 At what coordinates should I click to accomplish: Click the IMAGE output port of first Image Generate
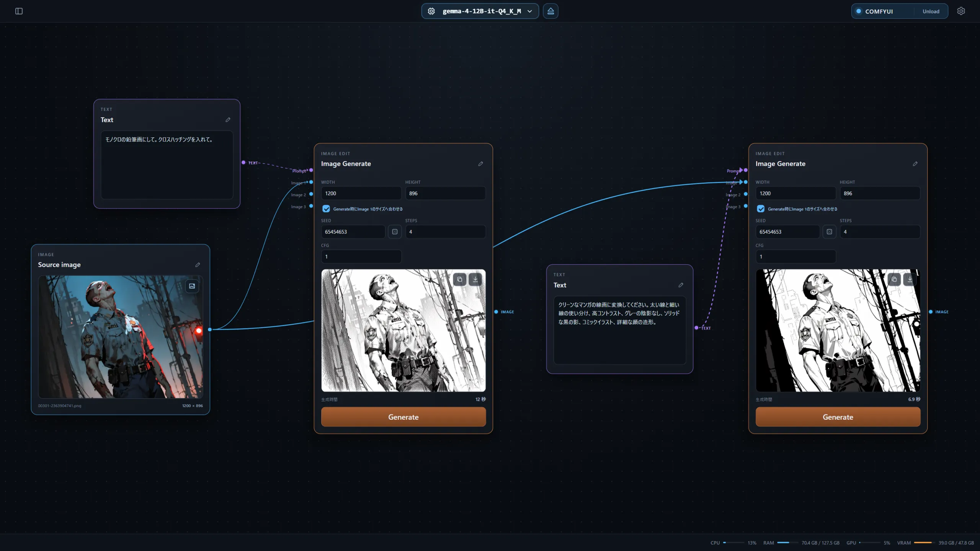496,312
